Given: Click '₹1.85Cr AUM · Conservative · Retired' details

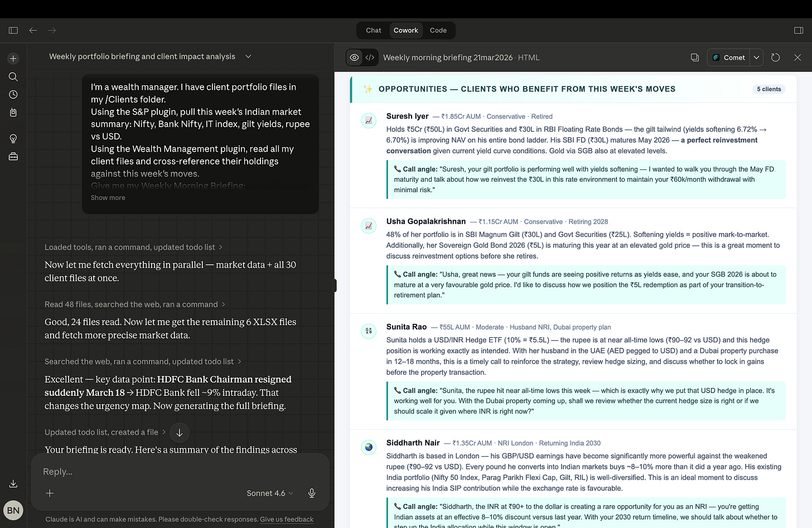Looking at the screenshot, I should point(497,117).
